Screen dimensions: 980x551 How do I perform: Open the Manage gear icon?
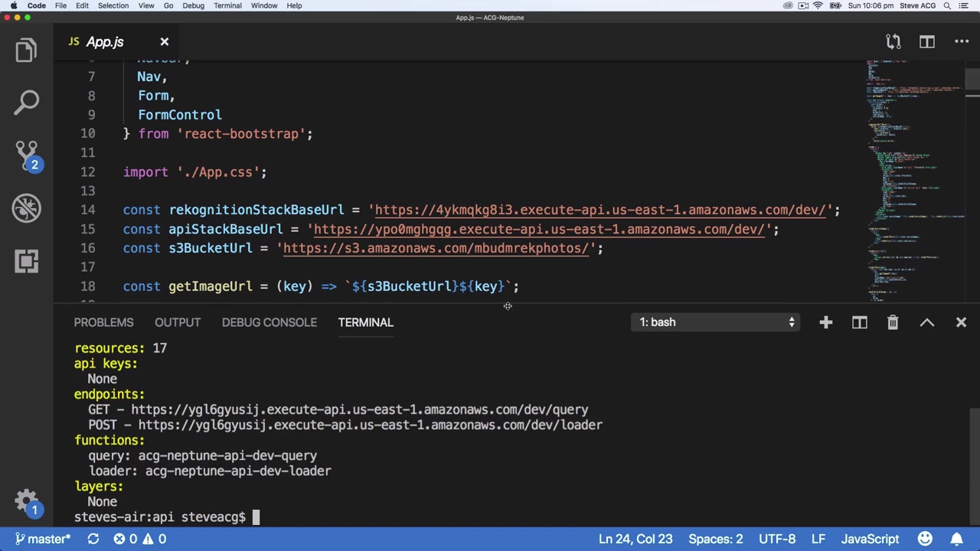(26, 501)
